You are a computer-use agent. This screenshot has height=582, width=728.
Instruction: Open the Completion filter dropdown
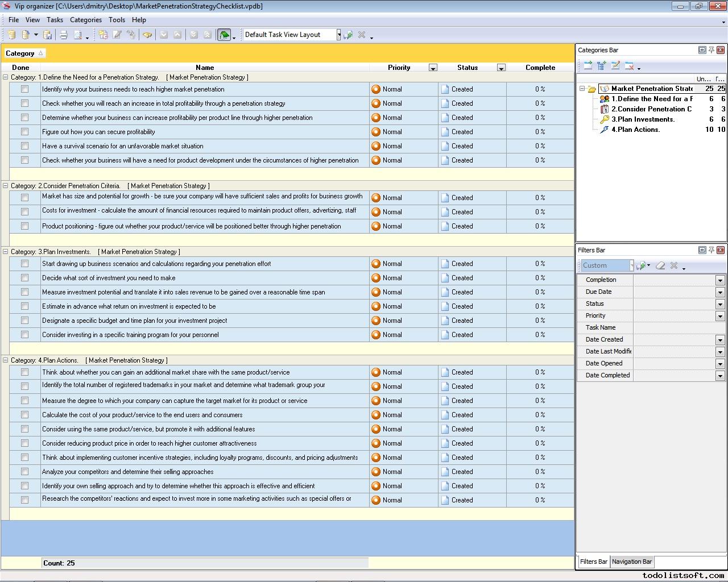(x=719, y=280)
